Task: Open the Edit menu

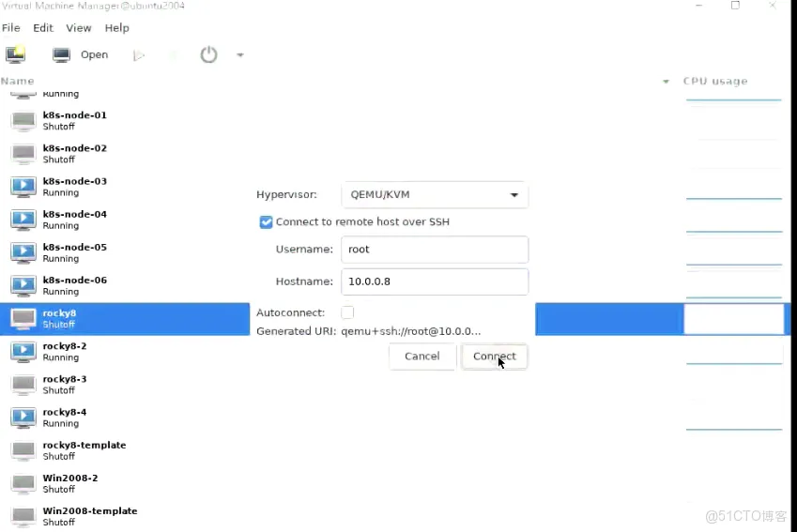Action: 43,28
